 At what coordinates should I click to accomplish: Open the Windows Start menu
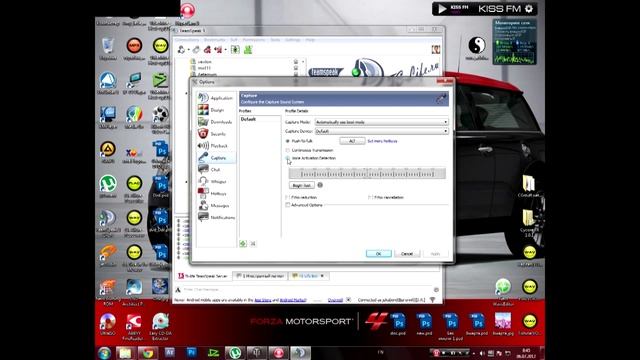[104, 353]
